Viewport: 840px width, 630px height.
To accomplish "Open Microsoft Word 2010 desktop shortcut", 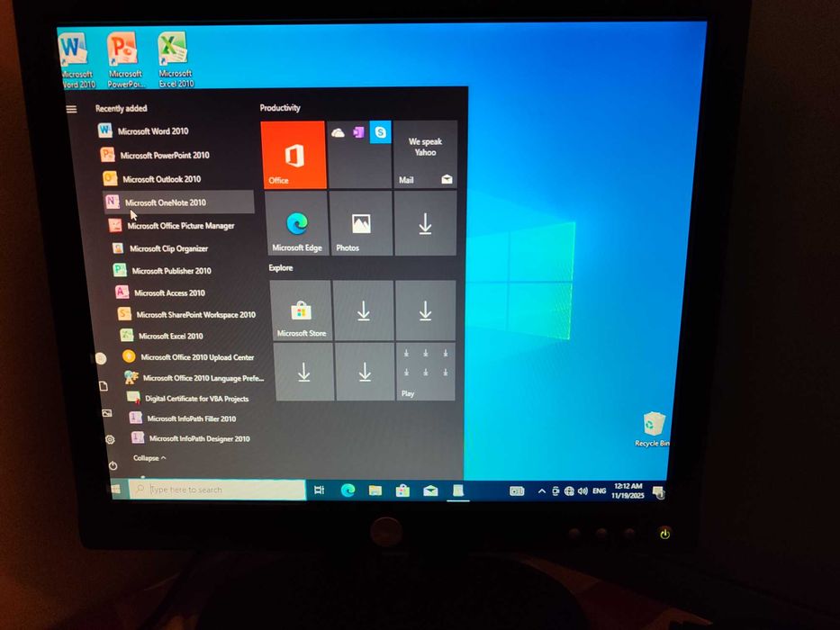I will (x=76, y=60).
